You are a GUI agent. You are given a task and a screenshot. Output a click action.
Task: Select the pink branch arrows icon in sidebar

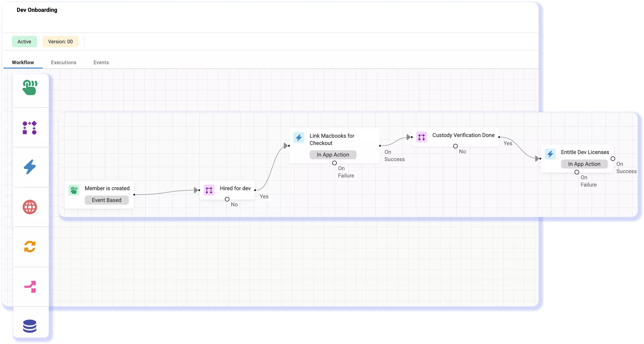[30, 287]
